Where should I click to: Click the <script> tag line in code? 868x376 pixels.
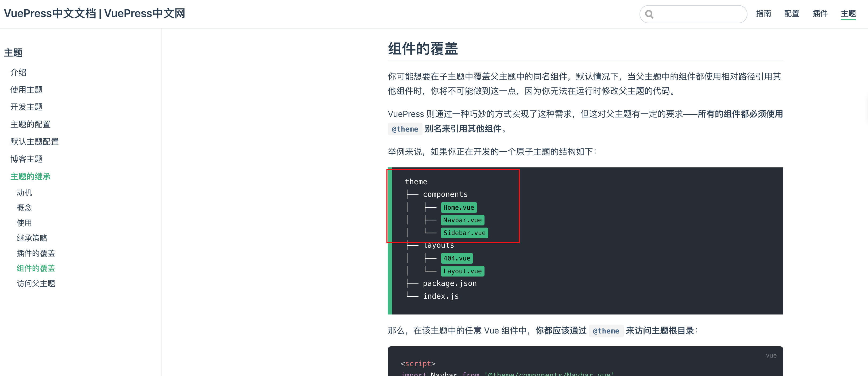click(x=418, y=363)
